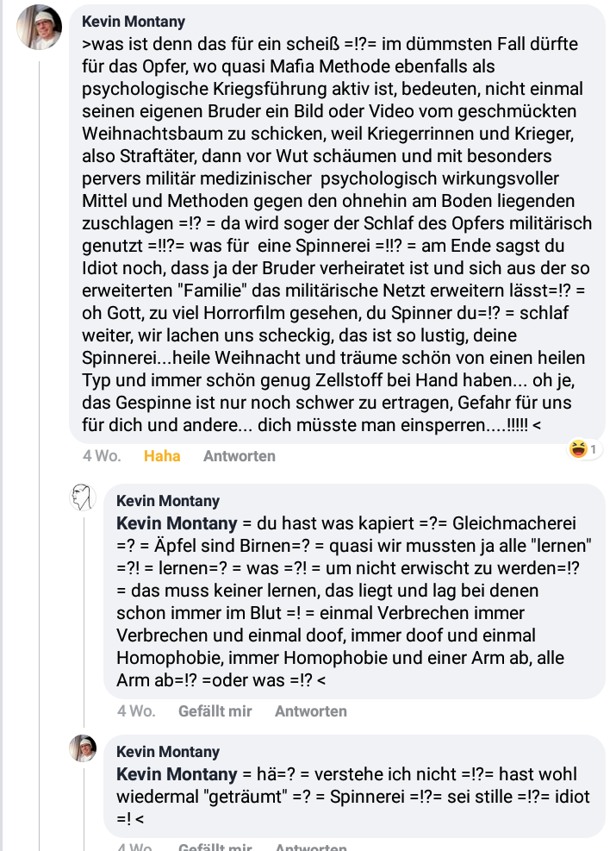616x851 pixels.
Task: Open the top comment's author name Kevin Montany
Action: (x=134, y=22)
